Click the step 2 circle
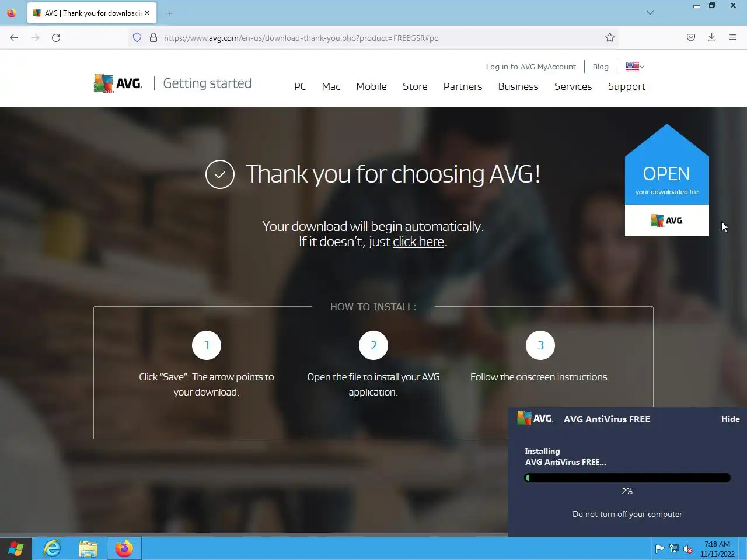Image resolution: width=747 pixels, height=560 pixels. point(373,345)
